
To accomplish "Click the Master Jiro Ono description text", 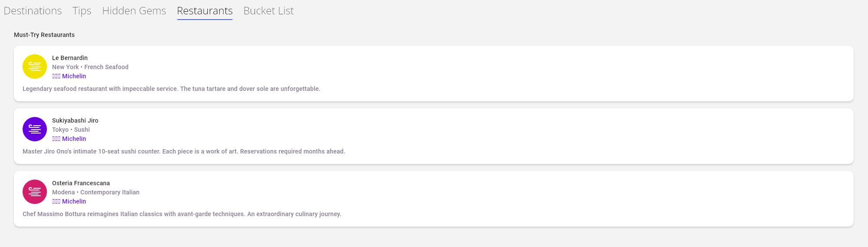I will (184, 151).
